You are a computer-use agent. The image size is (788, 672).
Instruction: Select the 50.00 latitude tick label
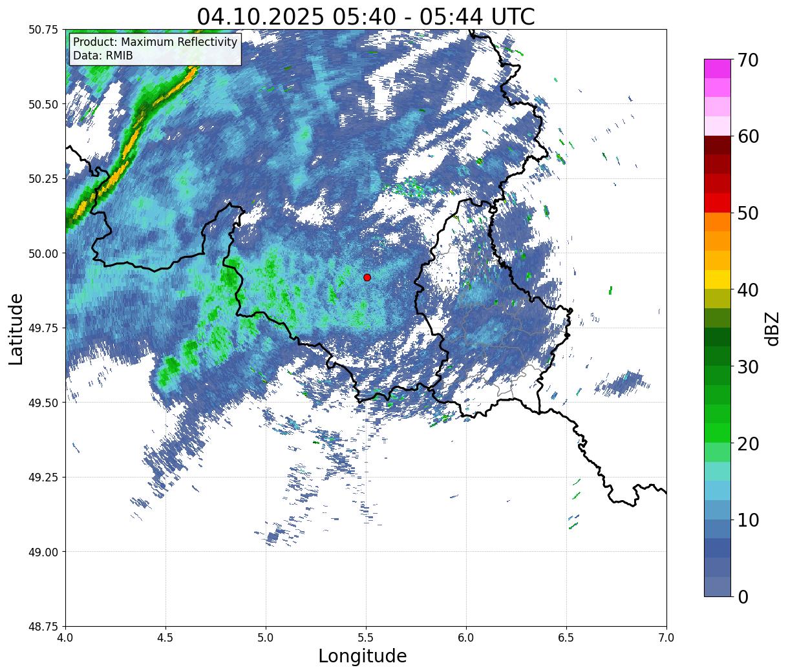[x=43, y=253]
